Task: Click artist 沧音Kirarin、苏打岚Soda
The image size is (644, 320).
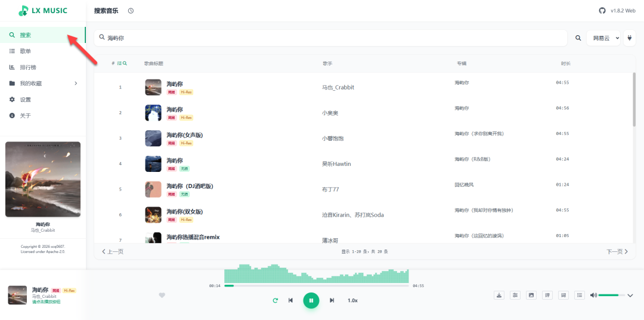Action: (x=353, y=215)
